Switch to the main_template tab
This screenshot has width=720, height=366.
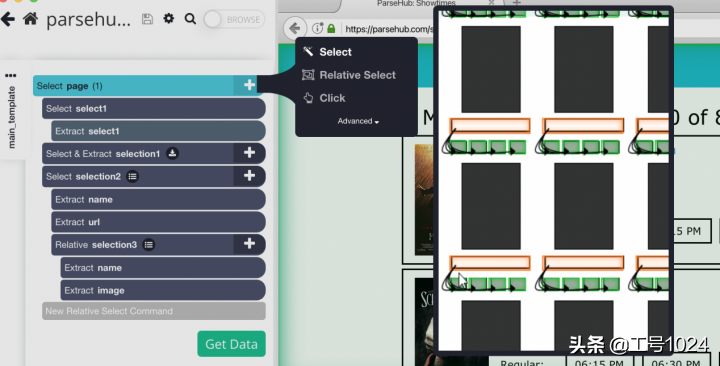click(x=12, y=117)
